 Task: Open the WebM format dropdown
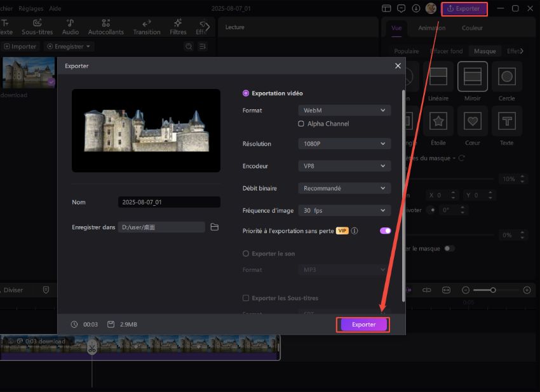[x=344, y=110]
